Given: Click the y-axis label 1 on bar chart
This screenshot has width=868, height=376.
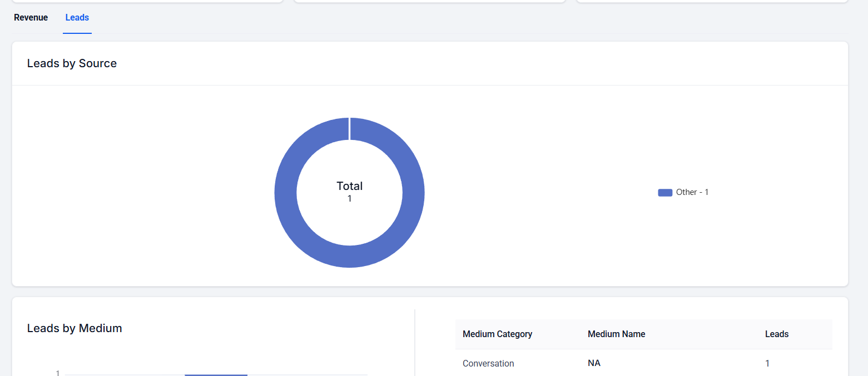Looking at the screenshot, I should (58, 373).
